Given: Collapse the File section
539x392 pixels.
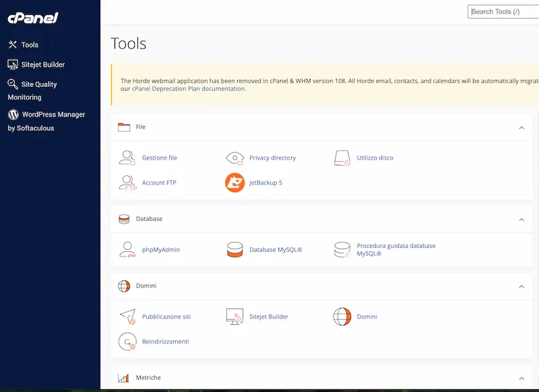Looking at the screenshot, I should click(x=521, y=127).
